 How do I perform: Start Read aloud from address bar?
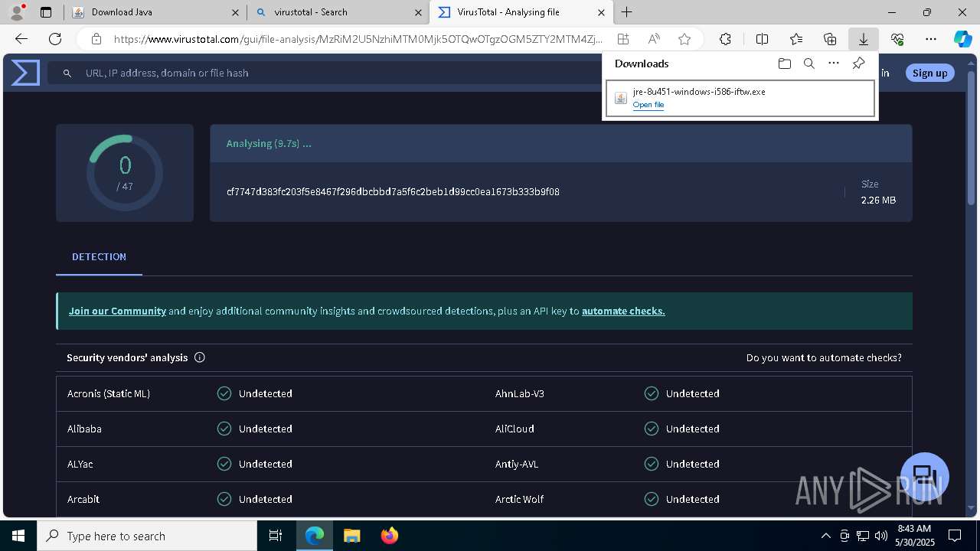point(654,39)
